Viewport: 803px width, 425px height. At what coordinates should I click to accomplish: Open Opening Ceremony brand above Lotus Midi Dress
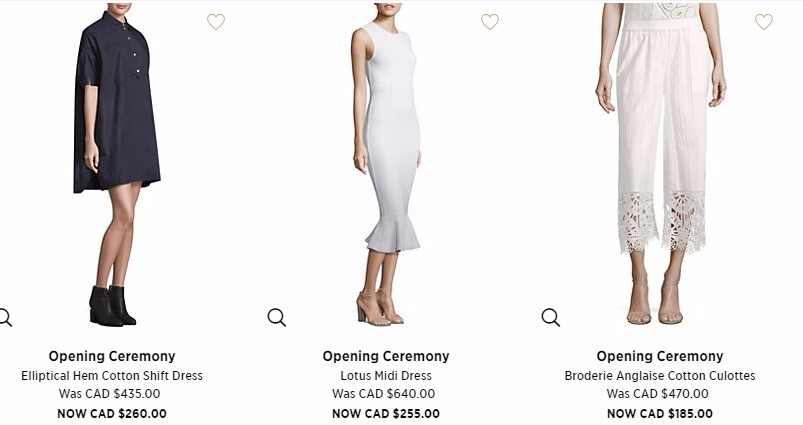coord(386,356)
